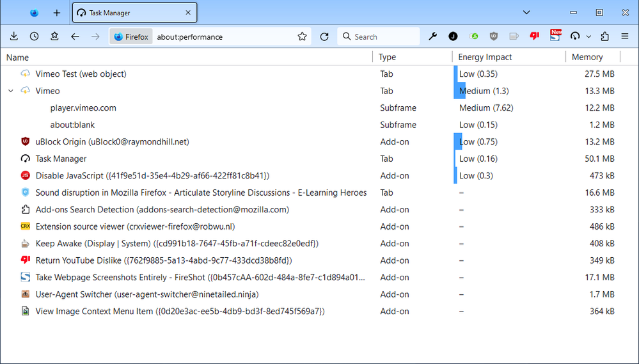Click the Low (0.35) energy value
639x364 pixels.
click(x=478, y=74)
